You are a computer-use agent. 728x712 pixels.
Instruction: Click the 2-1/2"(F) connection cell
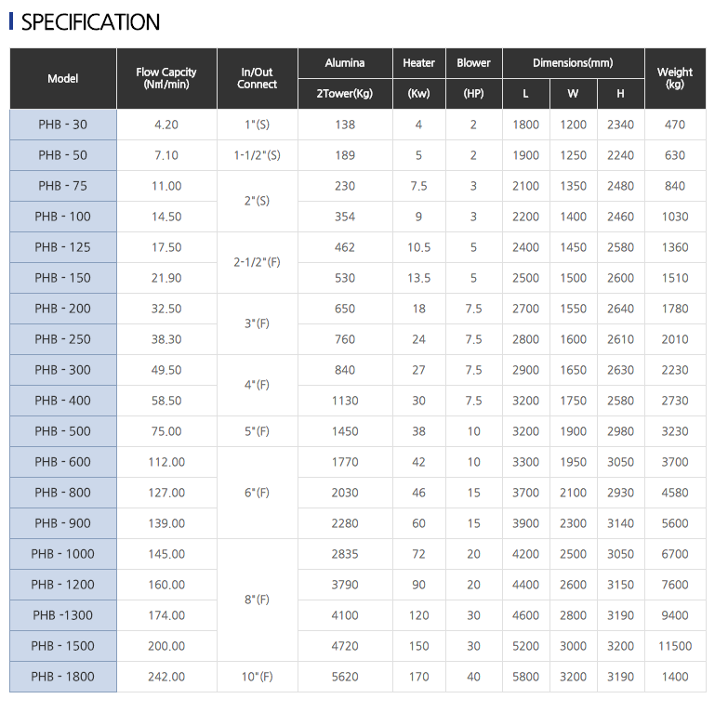point(258,262)
